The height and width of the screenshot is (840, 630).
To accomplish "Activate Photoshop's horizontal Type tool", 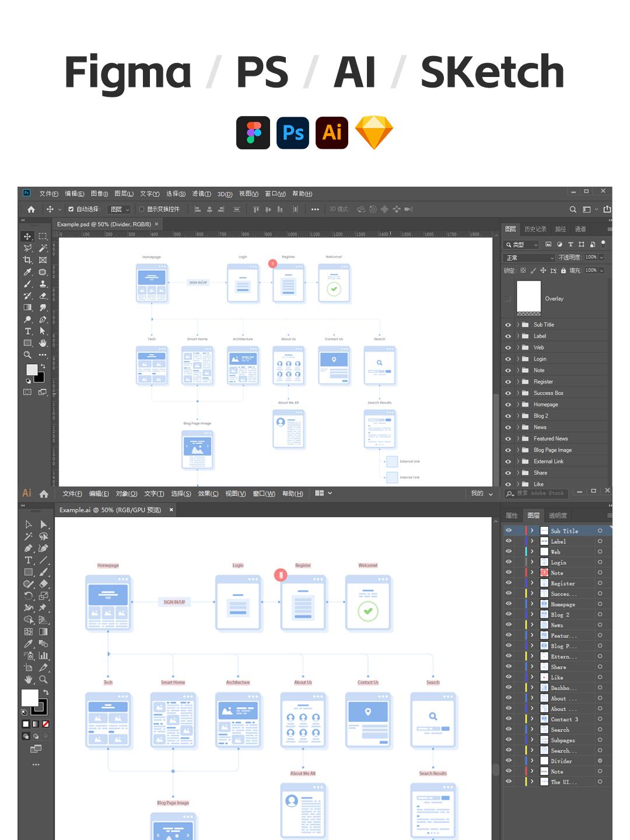I will tap(27, 331).
